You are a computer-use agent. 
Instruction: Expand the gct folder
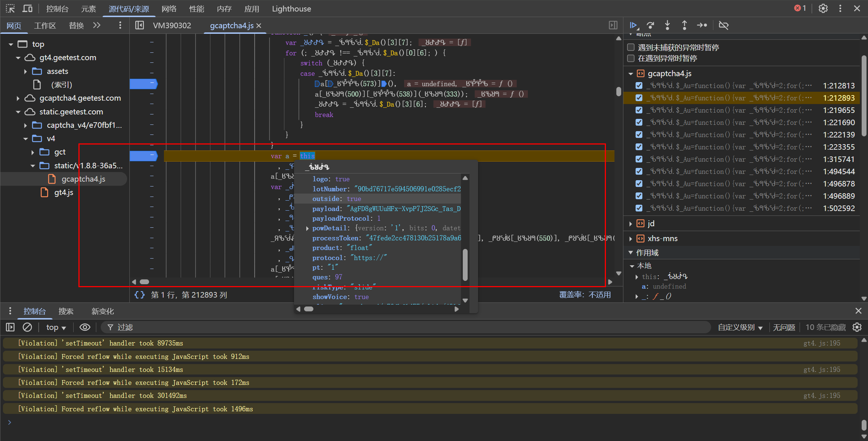(33, 152)
